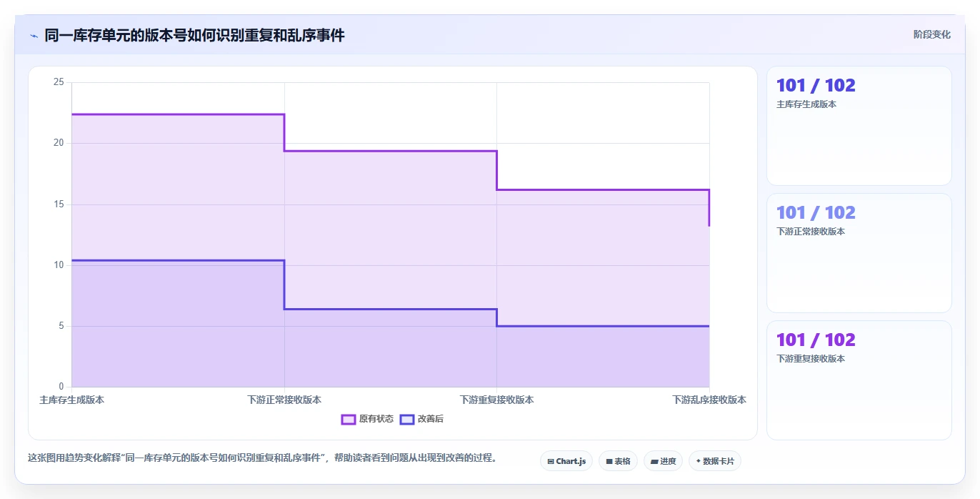Viewport: 980px width, 499px height.
Task: Click the 101 / 102 value above 下游正常接收版本
Action: 816,212
